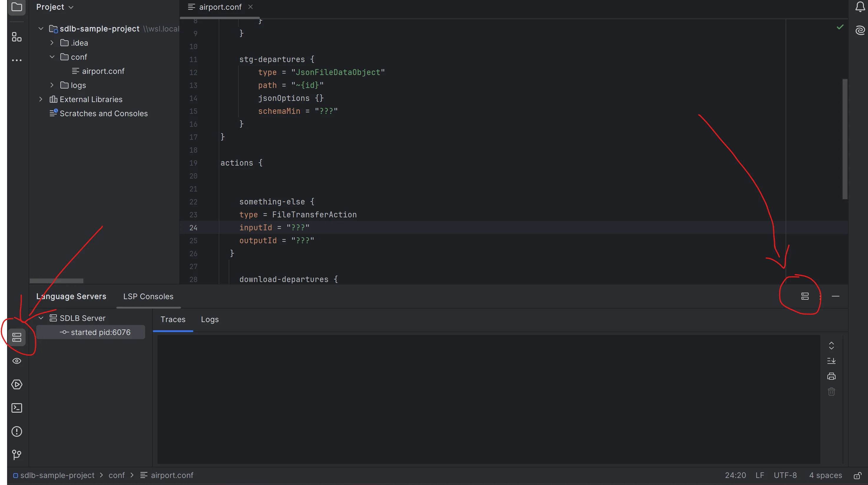This screenshot has height=485, width=868.
Task: Switch to the Logs tab
Action: [x=209, y=319]
